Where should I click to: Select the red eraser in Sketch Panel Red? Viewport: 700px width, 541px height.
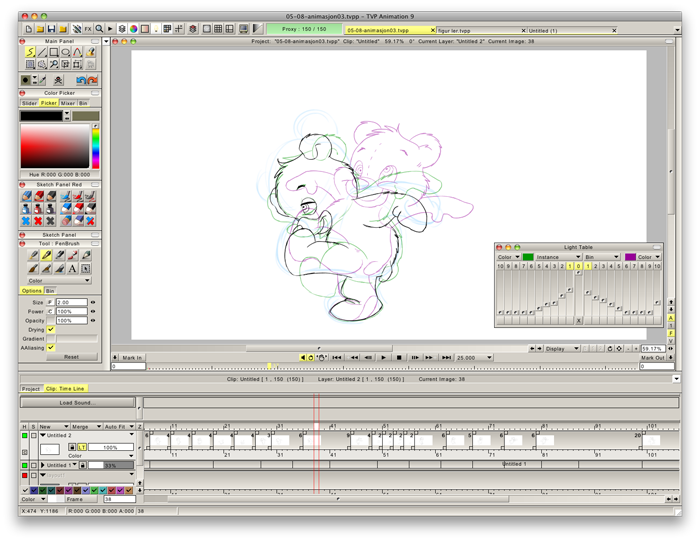[78, 208]
